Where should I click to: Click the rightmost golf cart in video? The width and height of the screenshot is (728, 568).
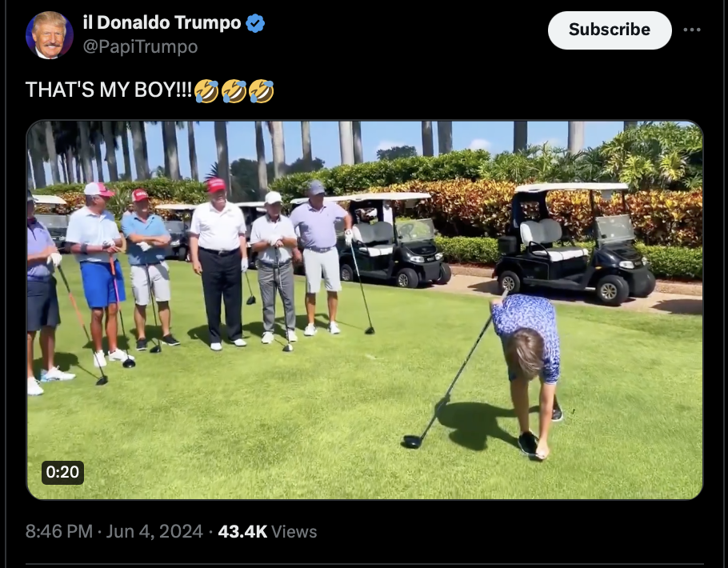click(x=574, y=243)
